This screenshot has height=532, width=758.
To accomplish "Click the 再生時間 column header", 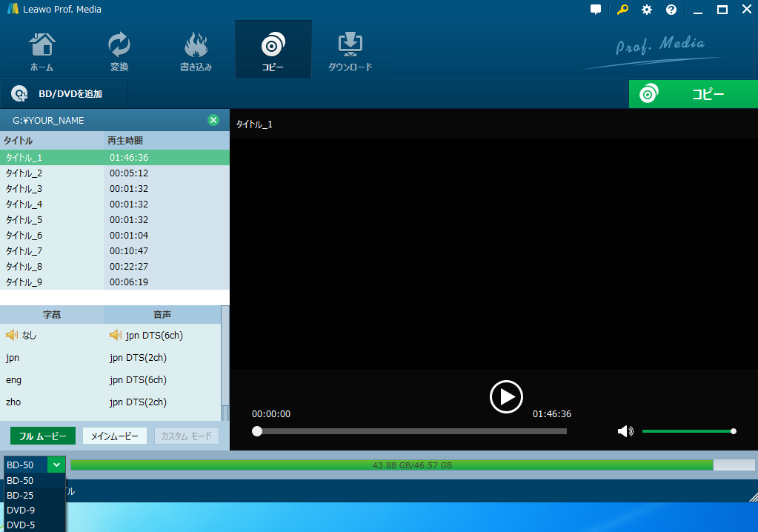I will coord(166,141).
